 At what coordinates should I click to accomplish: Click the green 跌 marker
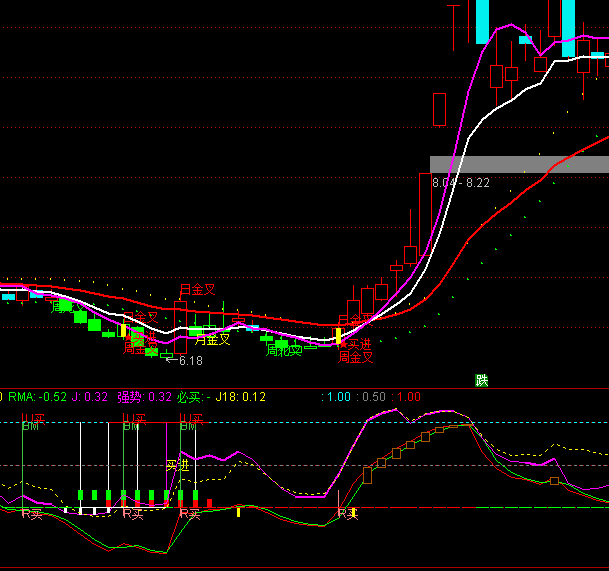(x=482, y=380)
